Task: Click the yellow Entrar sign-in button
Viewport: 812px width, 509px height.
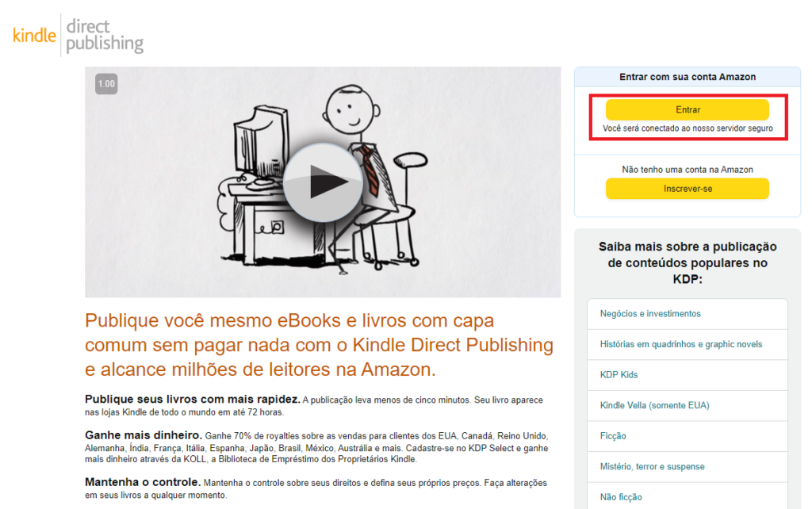Action: [688, 109]
